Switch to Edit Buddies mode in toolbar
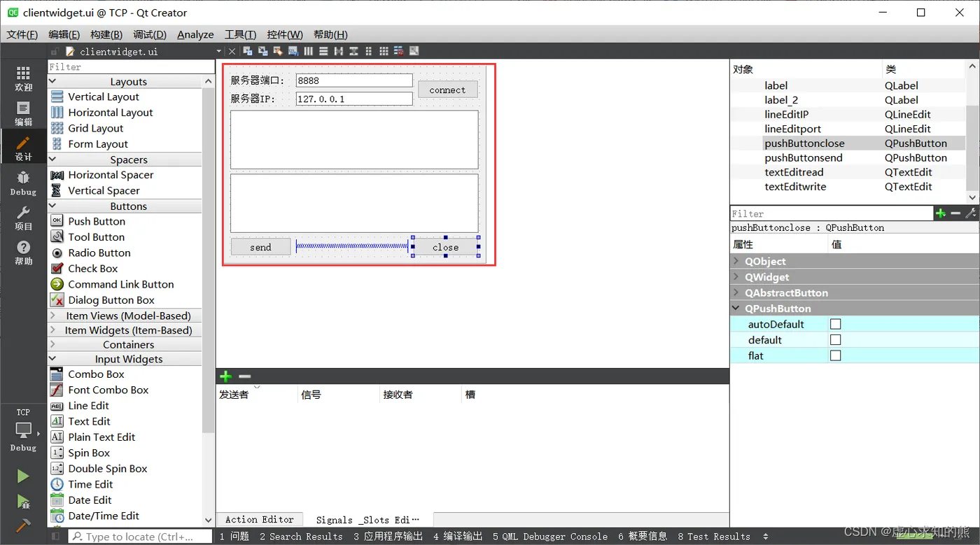 pos(278,51)
